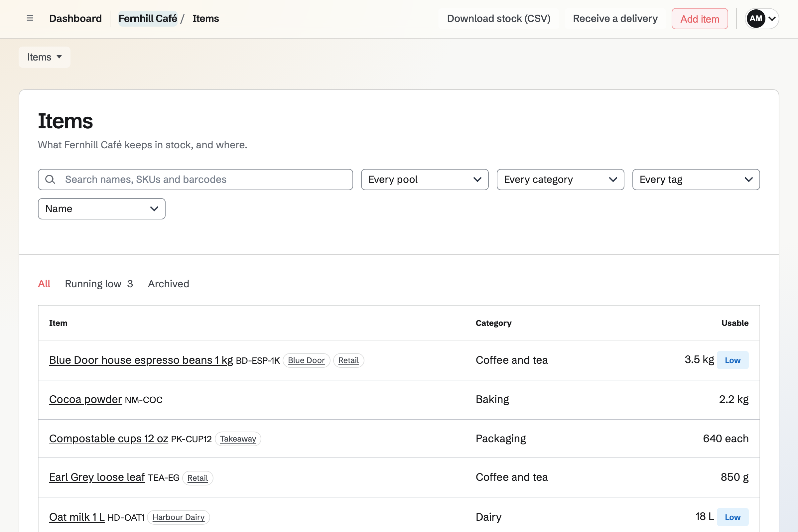Open the Every category dropdown
Image resolution: width=798 pixels, height=532 pixels.
pyautogui.click(x=560, y=180)
